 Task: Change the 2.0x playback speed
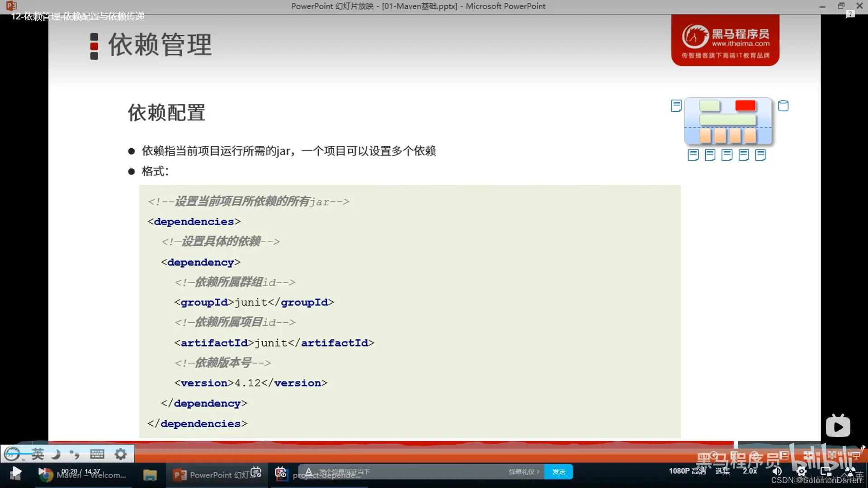point(750,471)
